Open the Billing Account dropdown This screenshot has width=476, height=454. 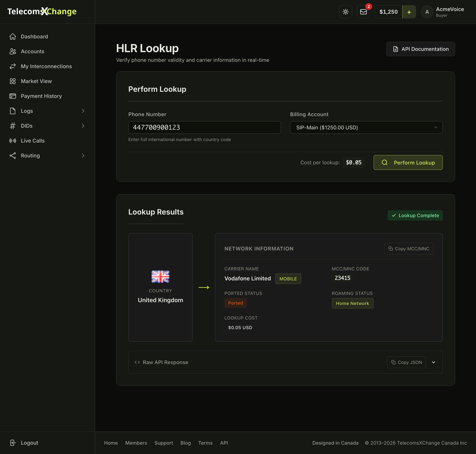click(366, 127)
